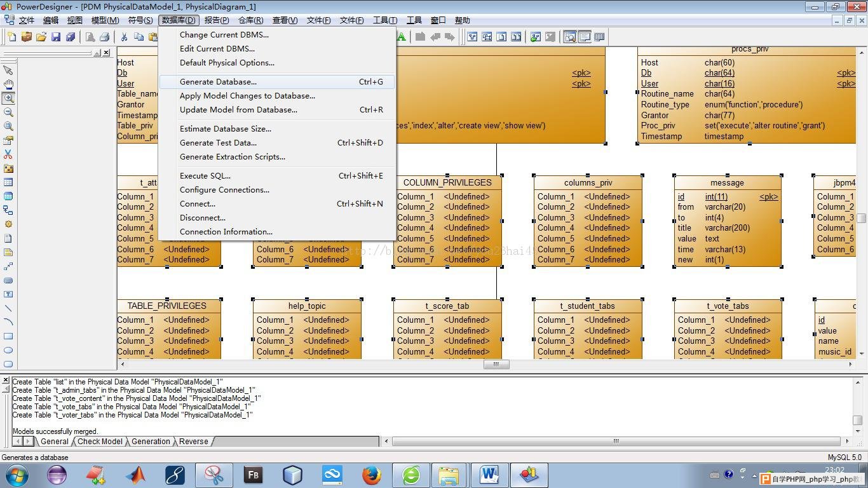Select the View tool in palette
This screenshot has width=868, height=488.
click(x=8, y=196)
